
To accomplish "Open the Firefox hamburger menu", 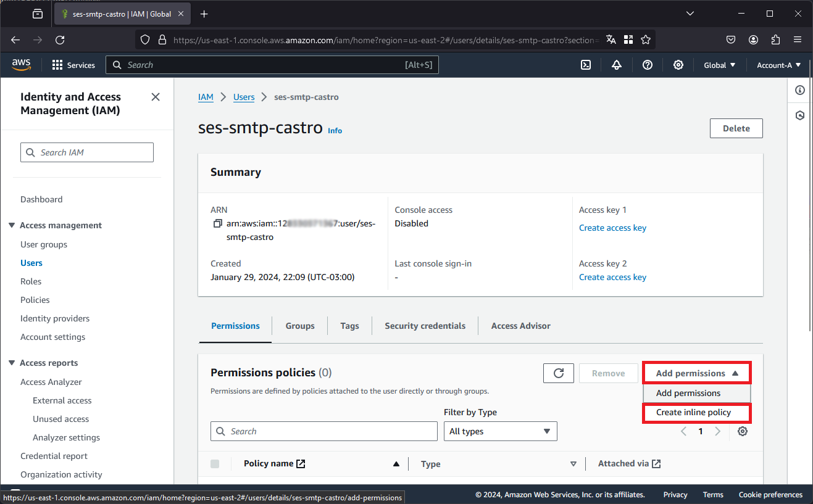I will coord(798,39).
